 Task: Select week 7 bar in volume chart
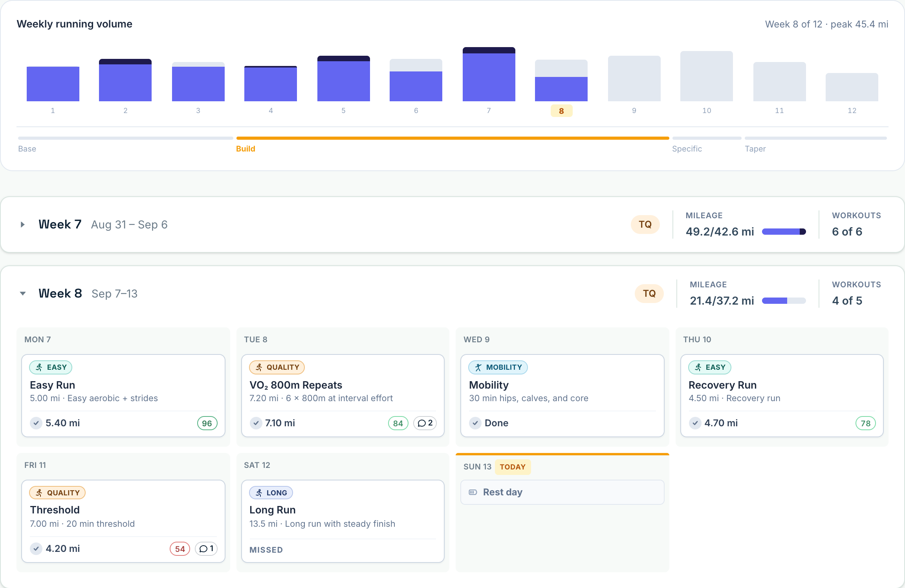click(x=489, y=74)
